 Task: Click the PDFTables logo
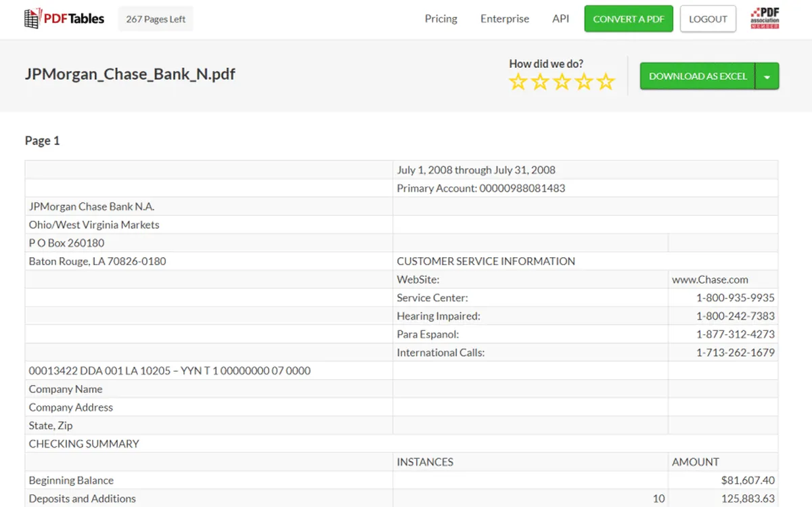click(x=64, y=19)
